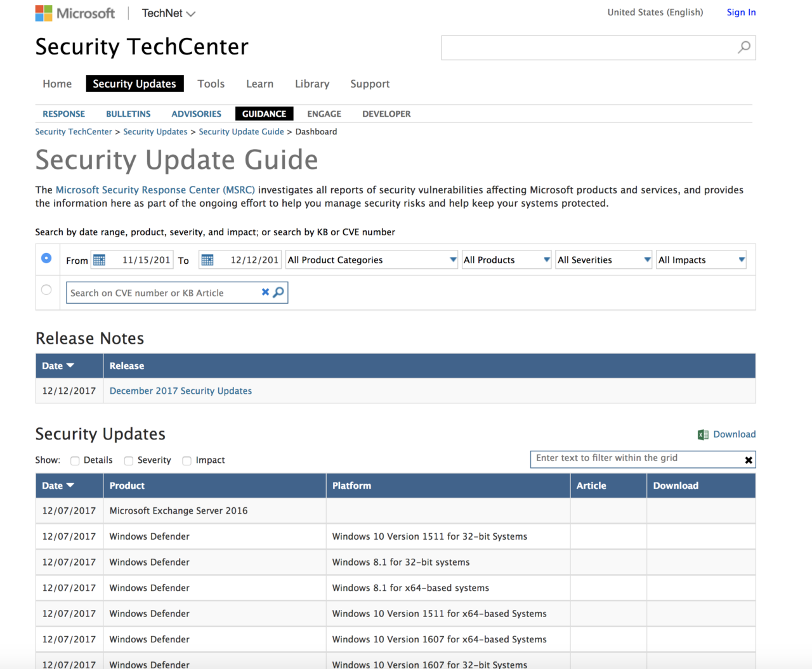Open the All Severities dropdown
The width and height of the screenshot is (812, 669).
603,260
